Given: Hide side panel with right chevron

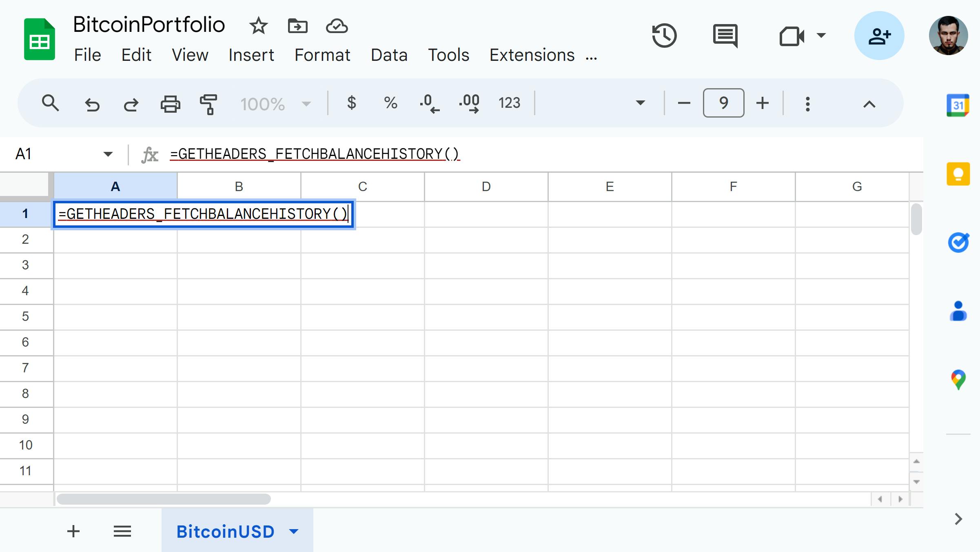Looking at the screenshot, I should pos(958,519).
